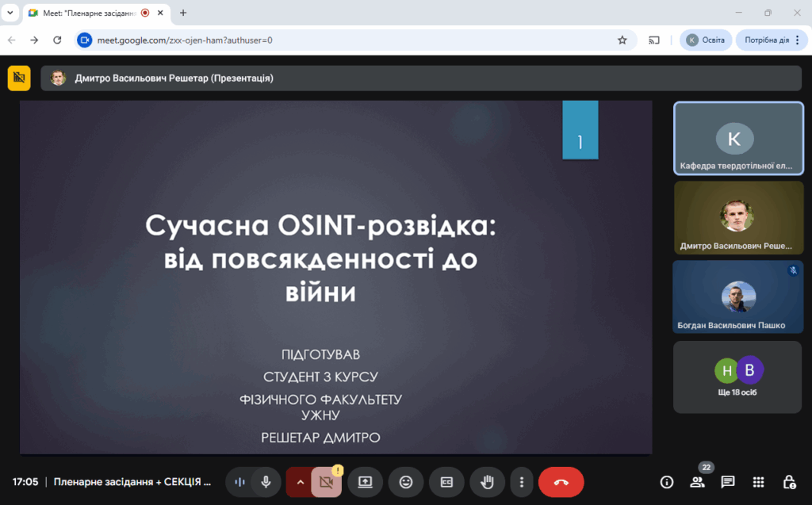Expand video settings arrow beside camera
The image size is (812, 505).
(x=300, y=482)
